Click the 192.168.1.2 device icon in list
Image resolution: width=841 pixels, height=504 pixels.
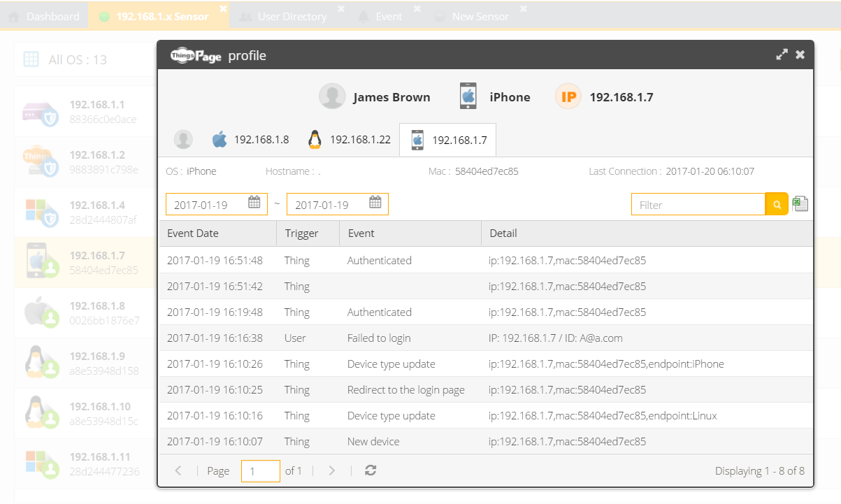coord(40,162)
